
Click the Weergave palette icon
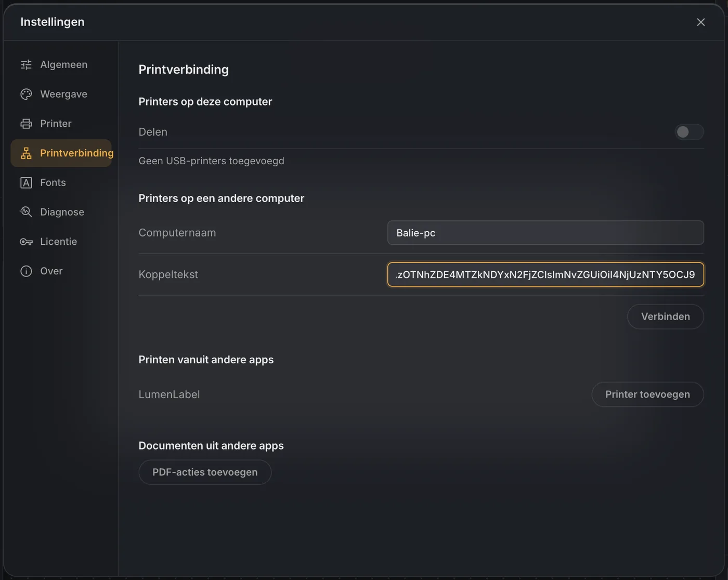[x=26, y=94]
